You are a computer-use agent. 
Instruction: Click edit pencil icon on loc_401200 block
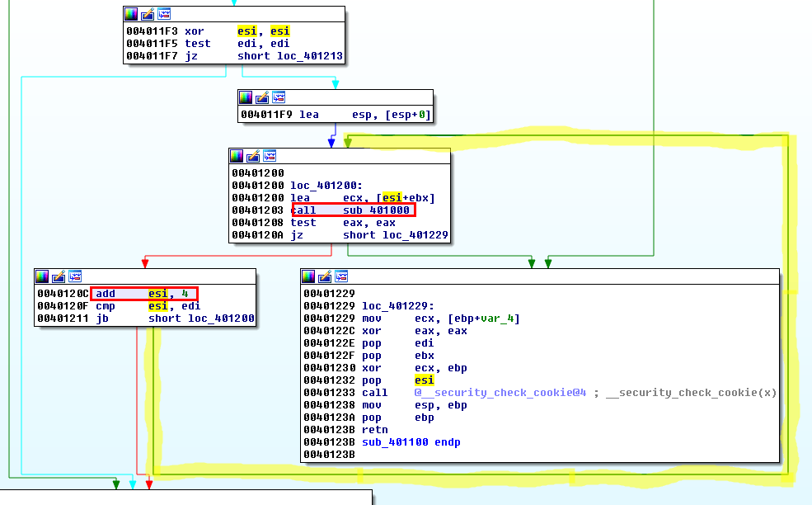(x=253, y=156)
